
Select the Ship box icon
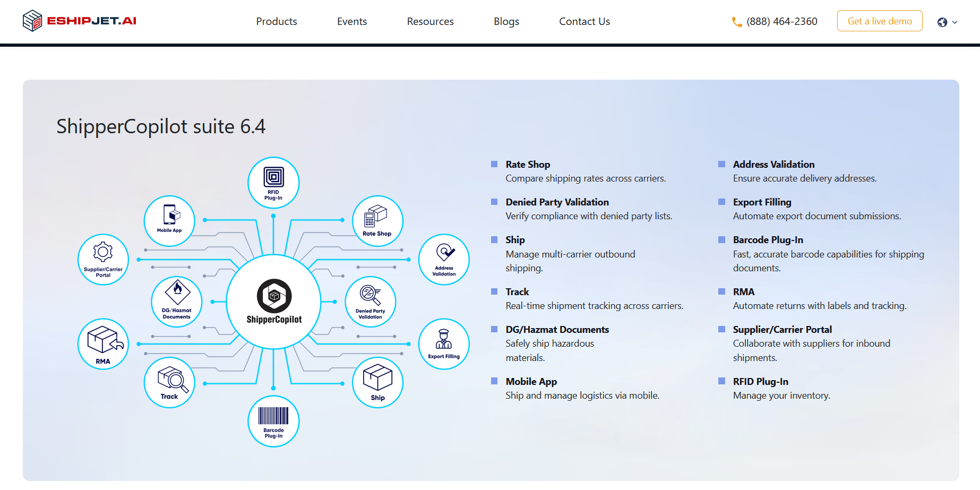pyautogui.click(x=377, y=382)
